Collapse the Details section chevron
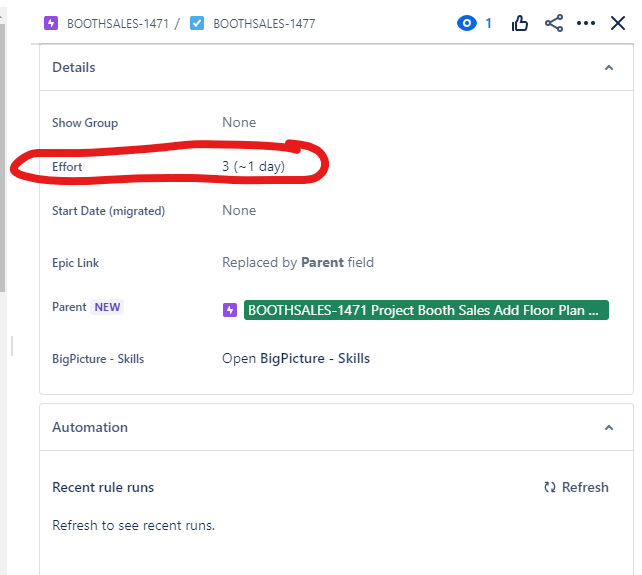 pyautogui.click(x=609, y=68)
